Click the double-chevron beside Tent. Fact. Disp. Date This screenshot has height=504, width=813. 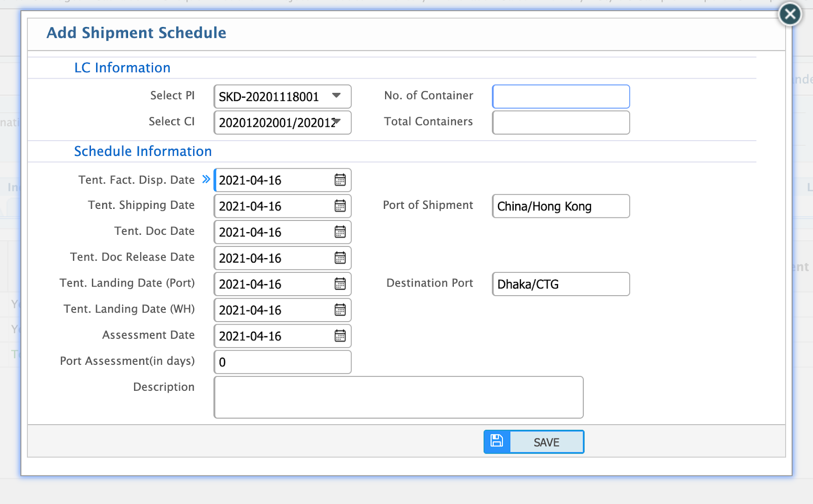click(x=205, y=179)
